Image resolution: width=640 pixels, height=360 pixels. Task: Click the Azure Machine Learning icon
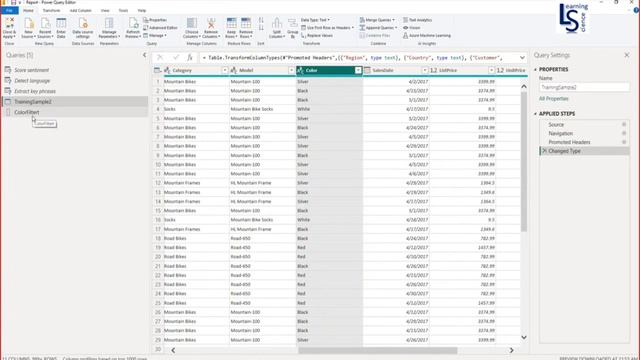[x=427, y=36]
